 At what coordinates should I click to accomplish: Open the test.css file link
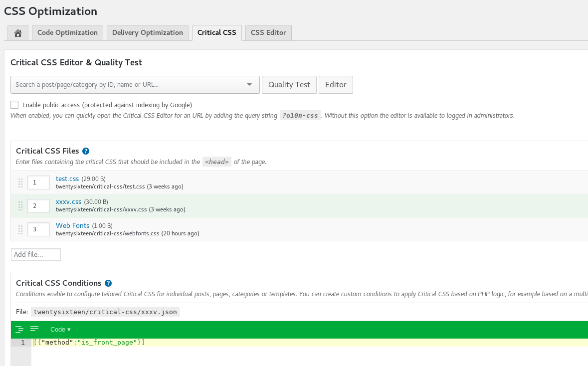coord(67,179)
